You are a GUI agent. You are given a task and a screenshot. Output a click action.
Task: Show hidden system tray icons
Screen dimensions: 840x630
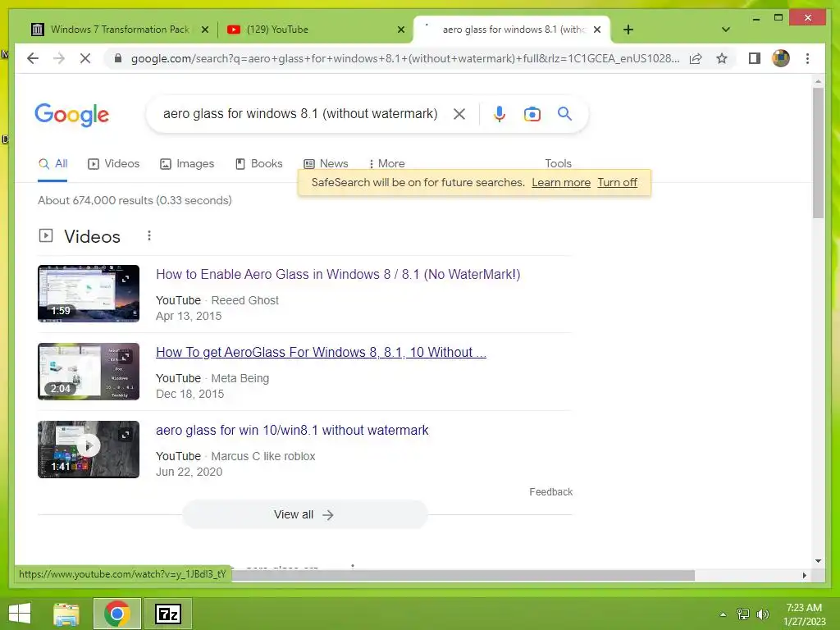[x=724, y=614]
